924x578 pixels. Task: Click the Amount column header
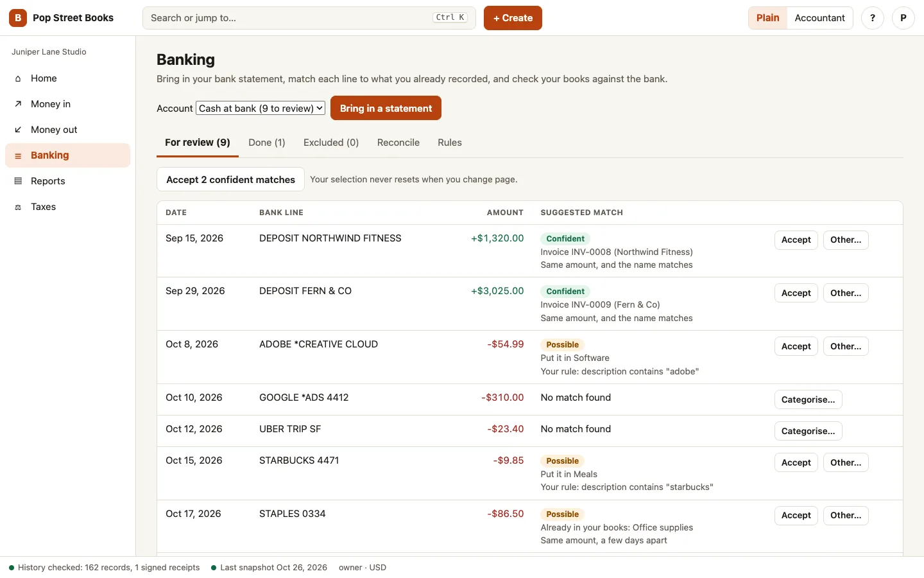505,213
